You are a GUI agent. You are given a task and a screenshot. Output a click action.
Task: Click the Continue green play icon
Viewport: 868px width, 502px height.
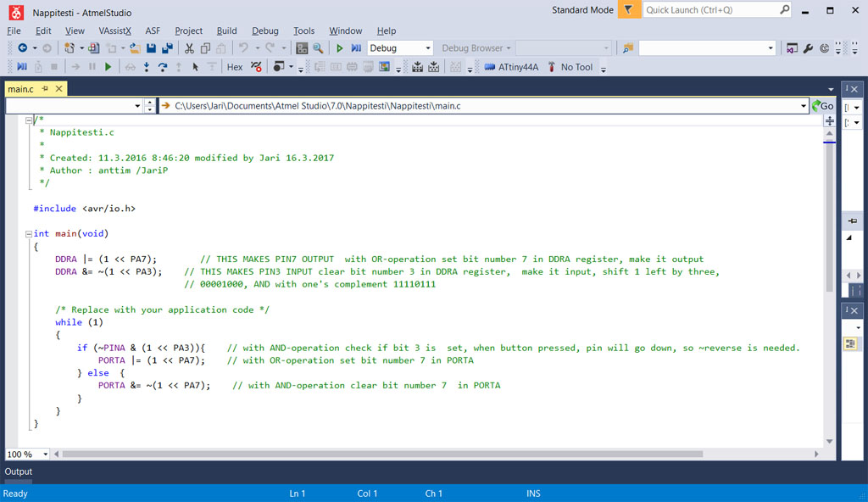coord(108,67)
